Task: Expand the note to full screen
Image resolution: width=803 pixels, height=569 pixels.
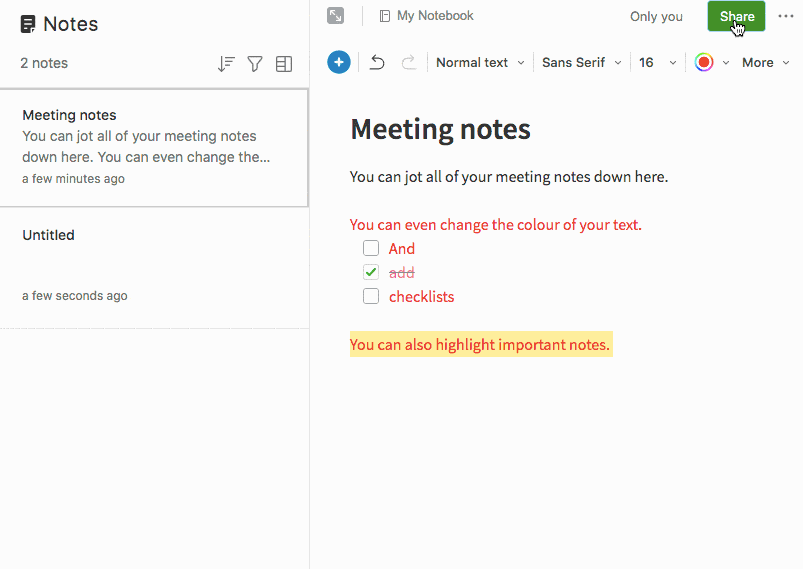Action: point(335,16)
